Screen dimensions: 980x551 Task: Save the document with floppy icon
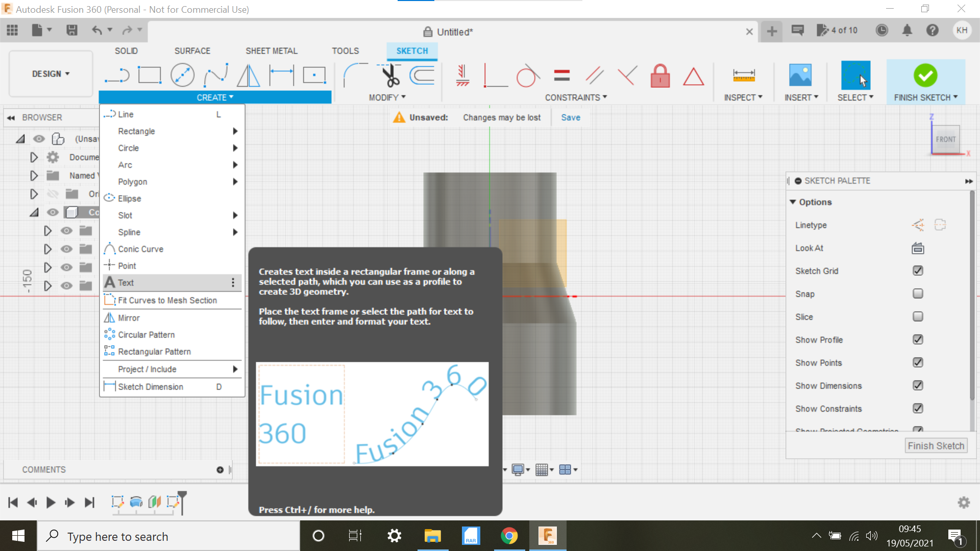click(x=72, y=31)
